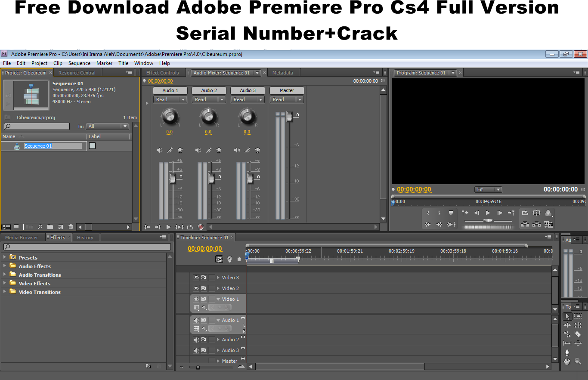Screen dimensions: 588x380
Task: Expand the Audio Transitions folder
Action: point(5,275)
